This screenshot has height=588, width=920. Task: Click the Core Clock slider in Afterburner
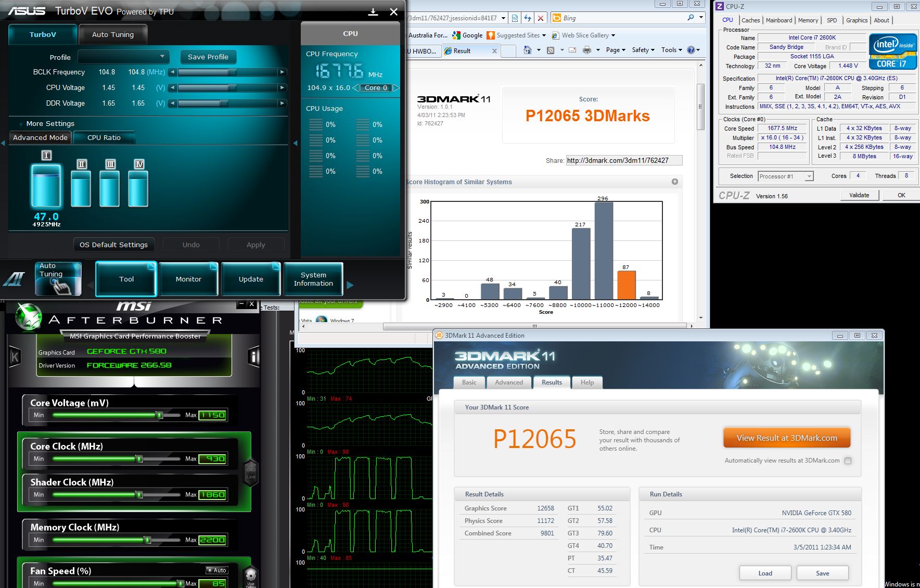click(117, 459)
